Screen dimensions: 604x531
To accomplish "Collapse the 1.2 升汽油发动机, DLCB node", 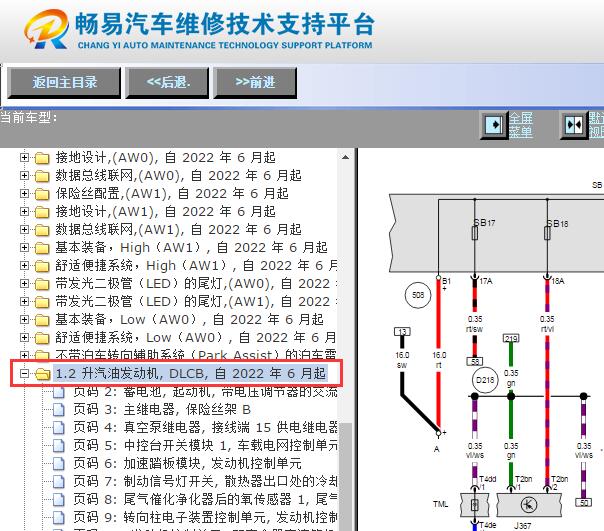I will [24, 373].
